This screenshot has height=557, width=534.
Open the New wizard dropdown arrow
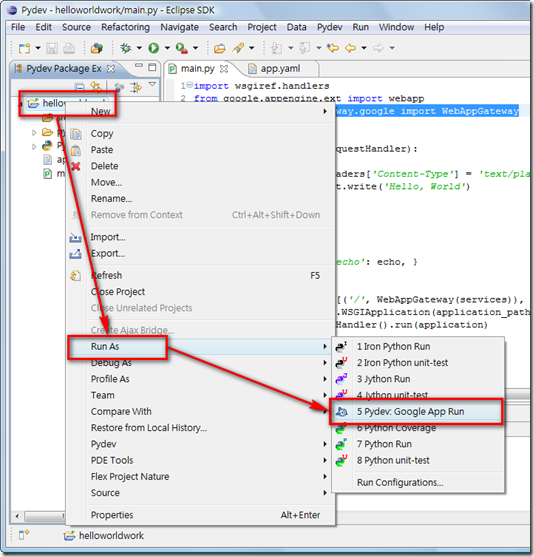pyautogui.click(x=38, y=48)
